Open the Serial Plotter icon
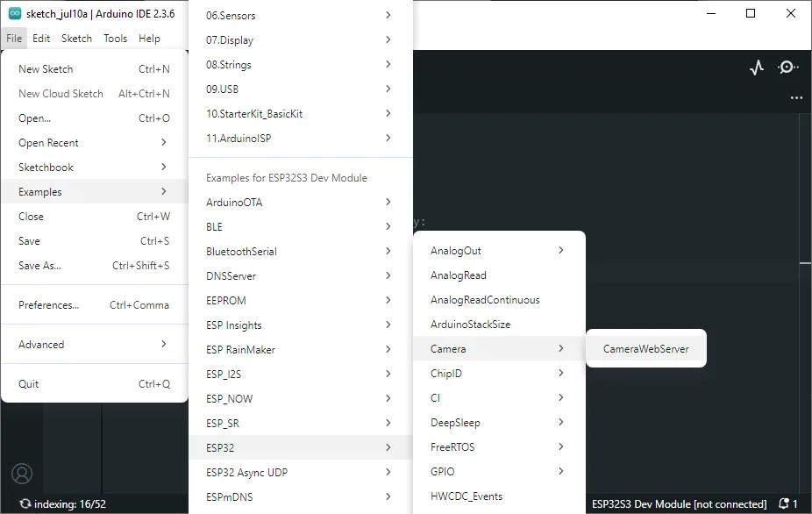812x514 pixels. tap(757, 68)
